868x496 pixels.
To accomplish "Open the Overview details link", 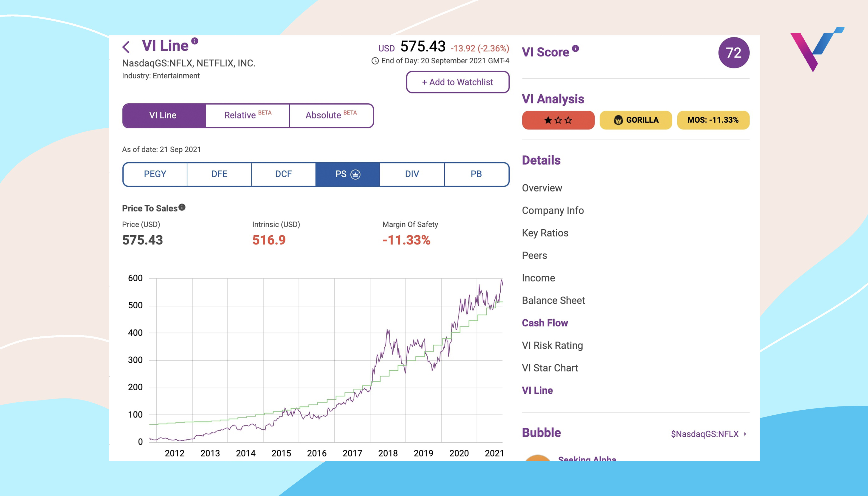I will pos(542,188).
